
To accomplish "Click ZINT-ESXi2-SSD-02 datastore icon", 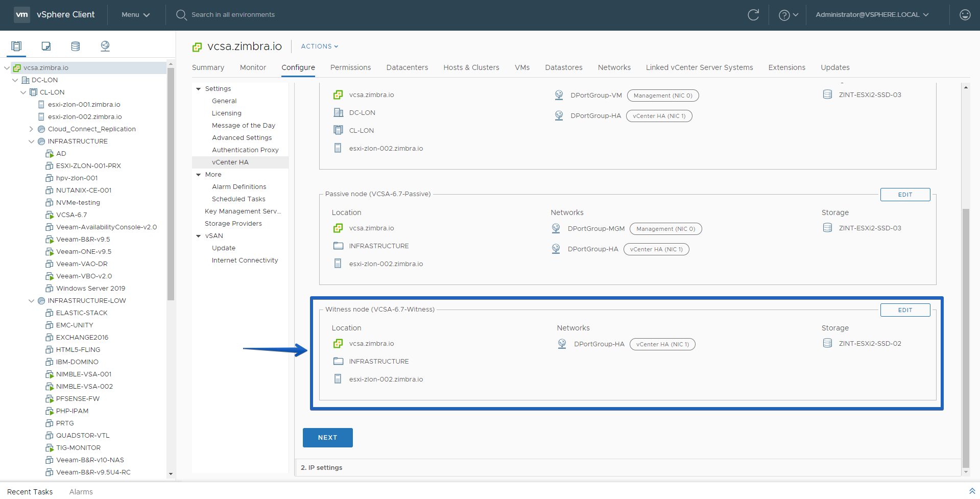I will tap(827, 343).
